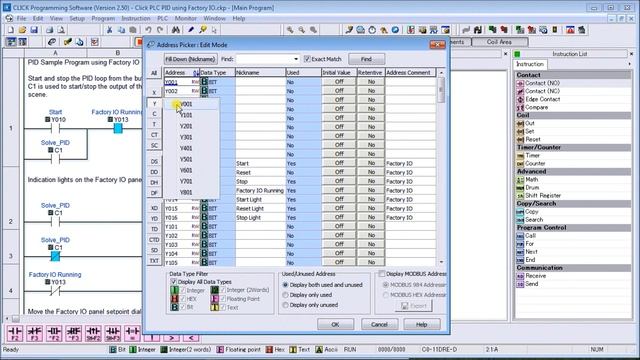Viewport: 640px width, 360px height.
Task: Click the Find binoculars icon
Action: click(176, 30)
